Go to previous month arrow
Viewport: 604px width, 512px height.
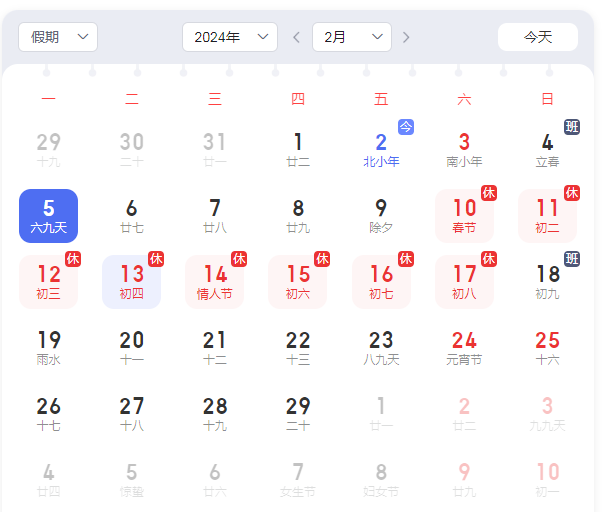click(296, 37)
